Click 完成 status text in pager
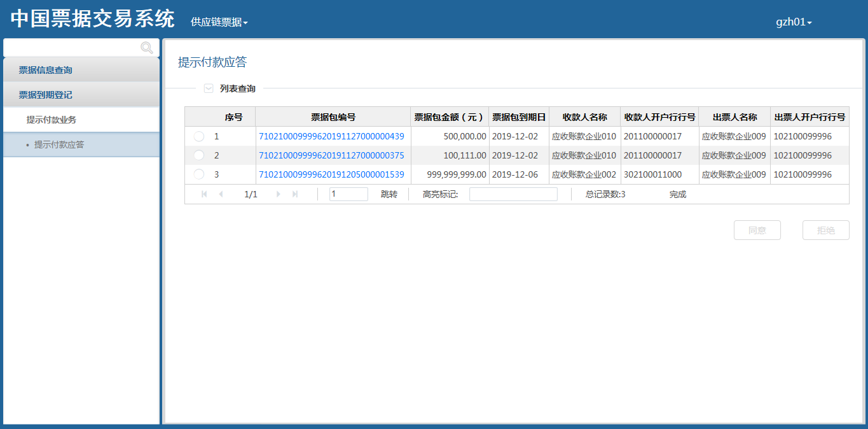The height and width of the screenshot is (429, 868). 678,194
